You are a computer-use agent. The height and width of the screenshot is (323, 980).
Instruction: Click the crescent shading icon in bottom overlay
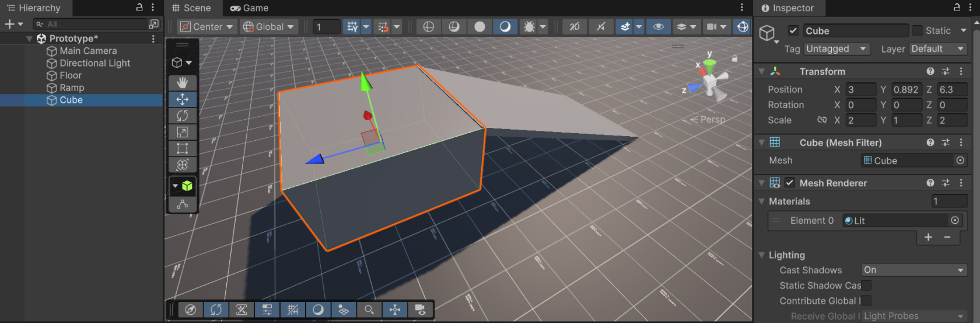click(318, 310)
